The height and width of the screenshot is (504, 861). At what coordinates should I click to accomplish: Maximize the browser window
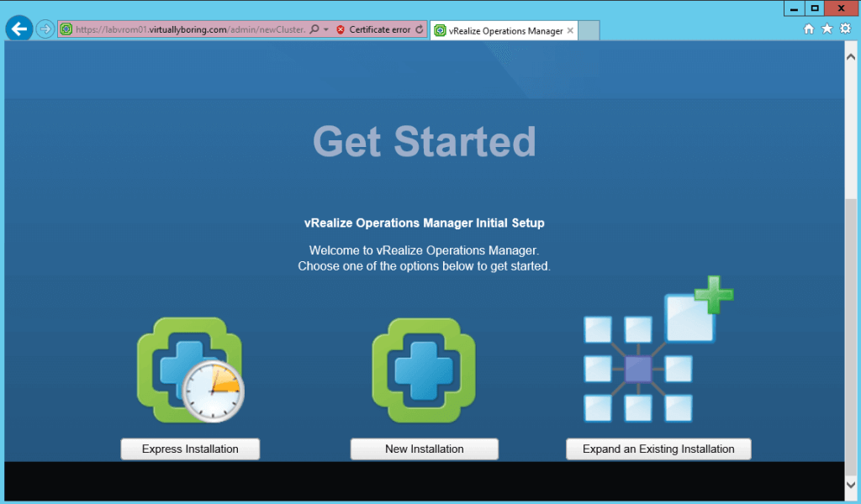click(815, 8)
